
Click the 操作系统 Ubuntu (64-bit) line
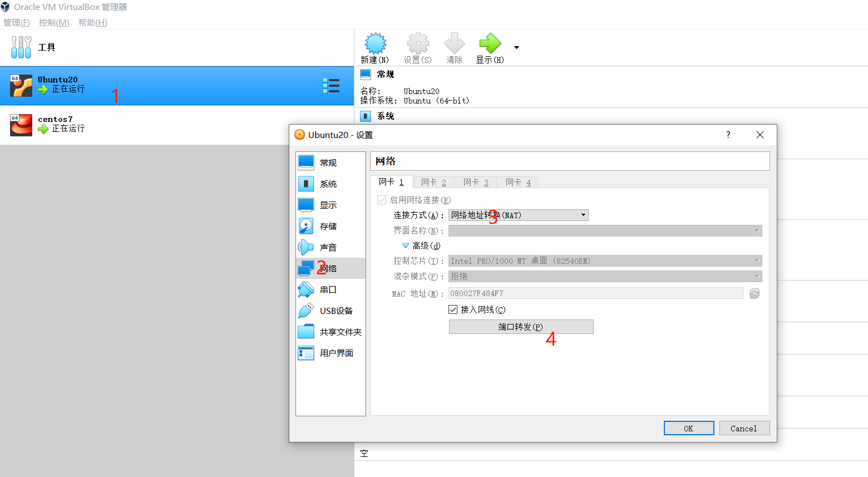point(415,101)
